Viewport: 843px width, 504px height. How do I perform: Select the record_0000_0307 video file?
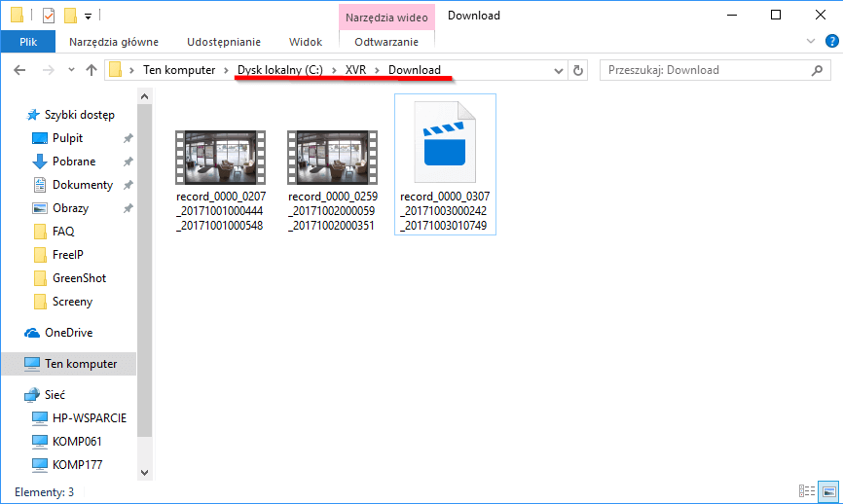click(x=444, y=165)
